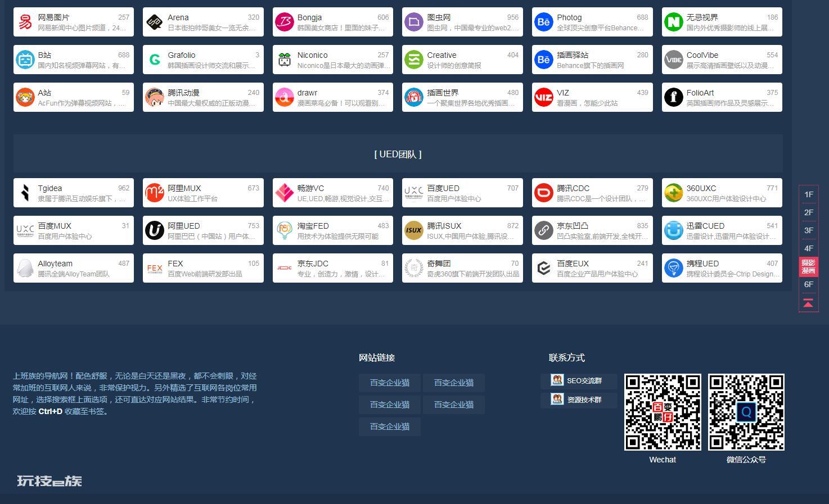The image size is (829, 504).
Task: Click the 微信公众号 QR code image
Action: coord(746,412)
